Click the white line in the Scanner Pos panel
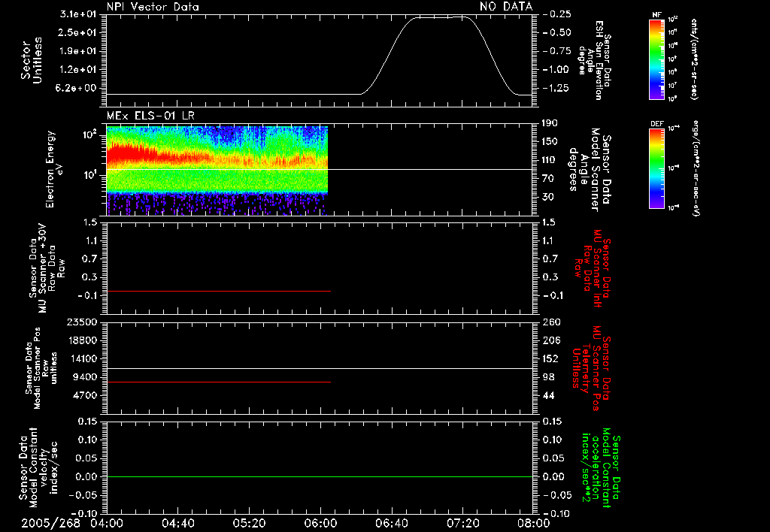This screenshot has width=770, height=532. [319, 369]
